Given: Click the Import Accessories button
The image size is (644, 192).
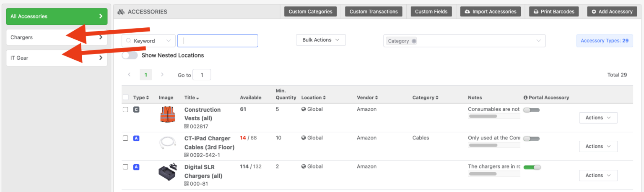Looking at the screenshot, I should click(490, 12).
